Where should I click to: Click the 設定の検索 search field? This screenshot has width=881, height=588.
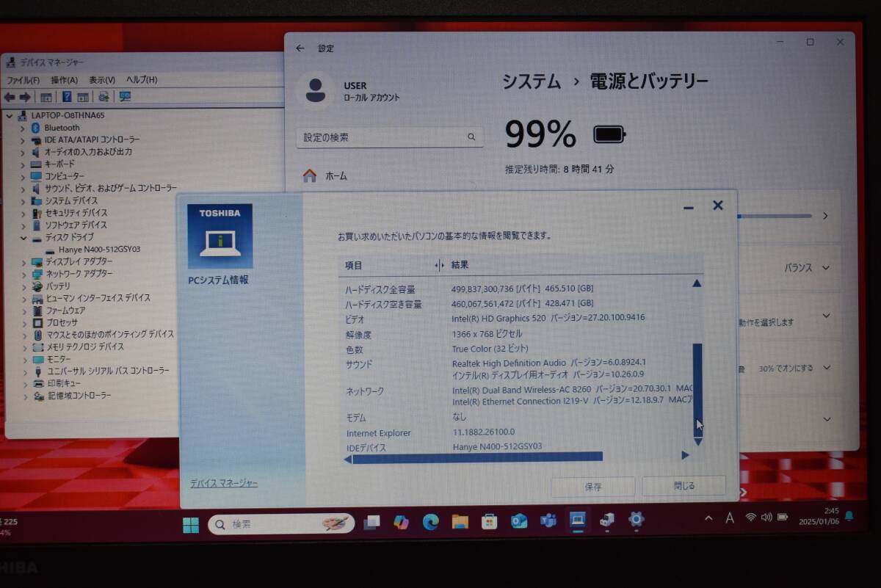point(390,137)
